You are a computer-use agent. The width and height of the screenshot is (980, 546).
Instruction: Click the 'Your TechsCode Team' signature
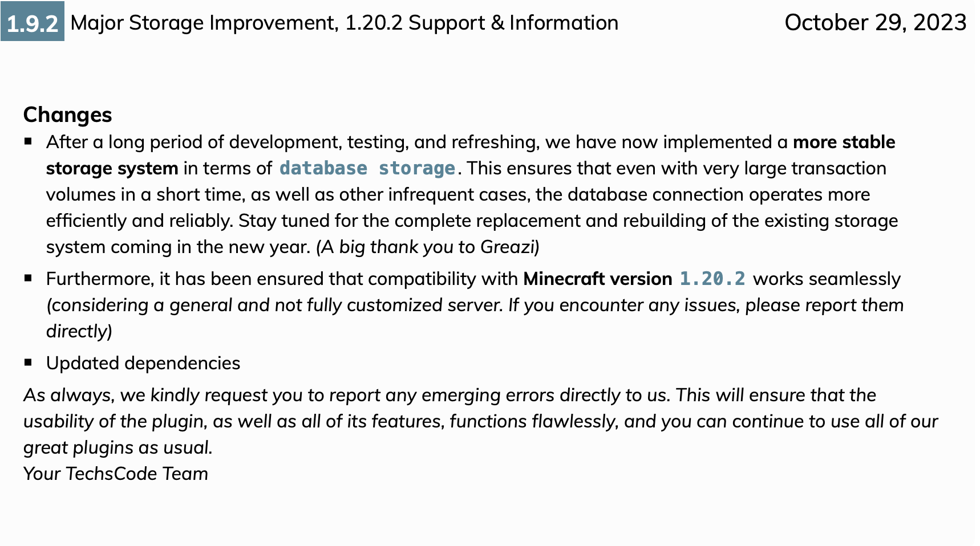pyautogui.click(x=116, y=474)
